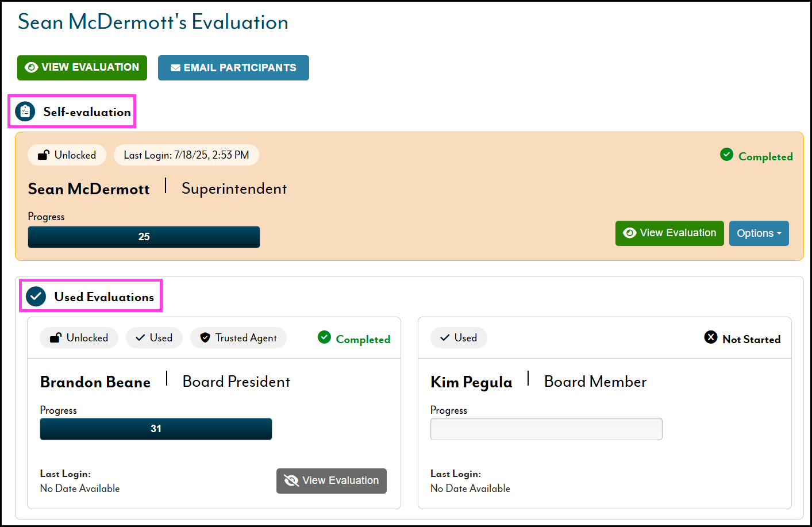
Task: Click the Last Login 7/18/25 badge
Action: [186, 155]
